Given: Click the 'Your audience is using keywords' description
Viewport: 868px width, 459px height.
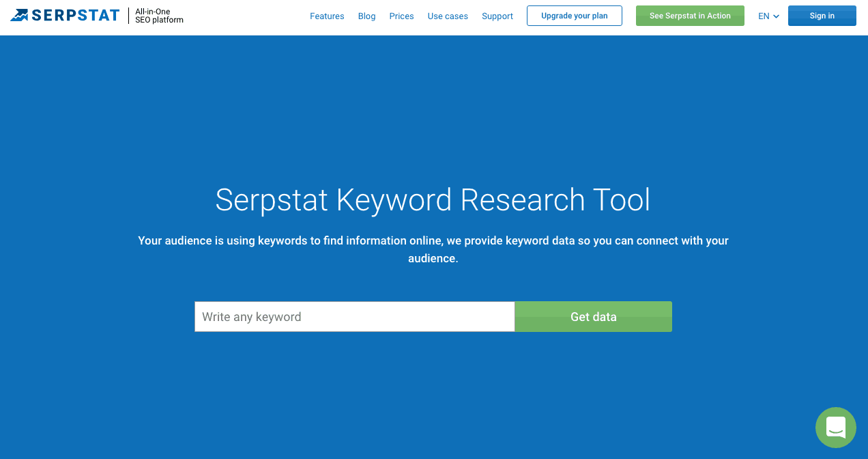Looking at the screenshot, I should tap(433, 249).
